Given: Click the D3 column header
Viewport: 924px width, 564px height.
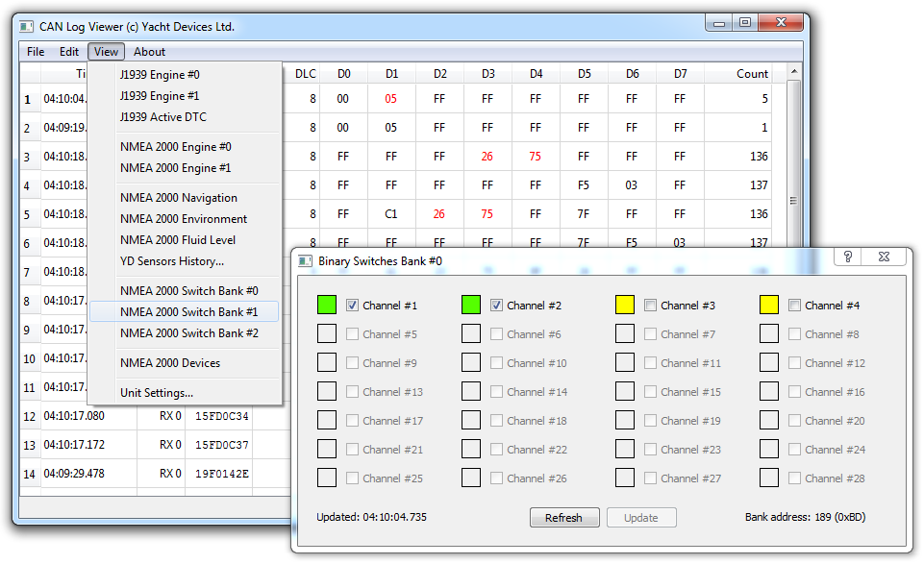Looking at the screenshot, I should [487, 74].
